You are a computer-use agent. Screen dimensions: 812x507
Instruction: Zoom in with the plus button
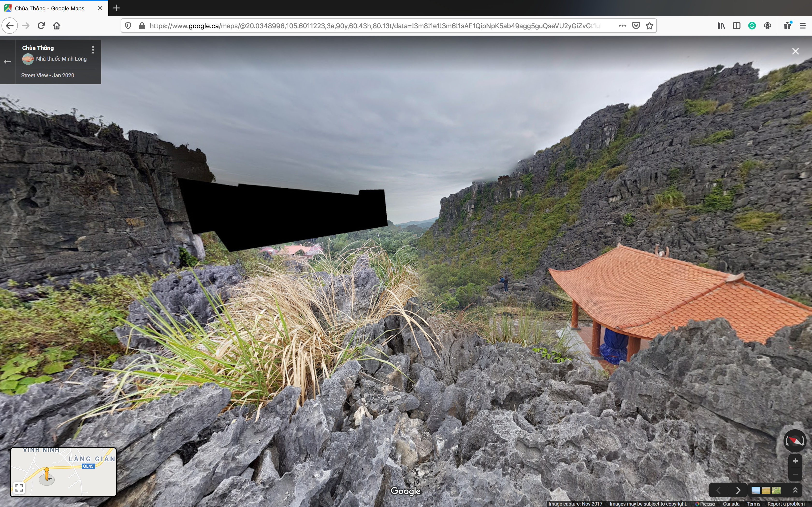(x=795, y=461)
